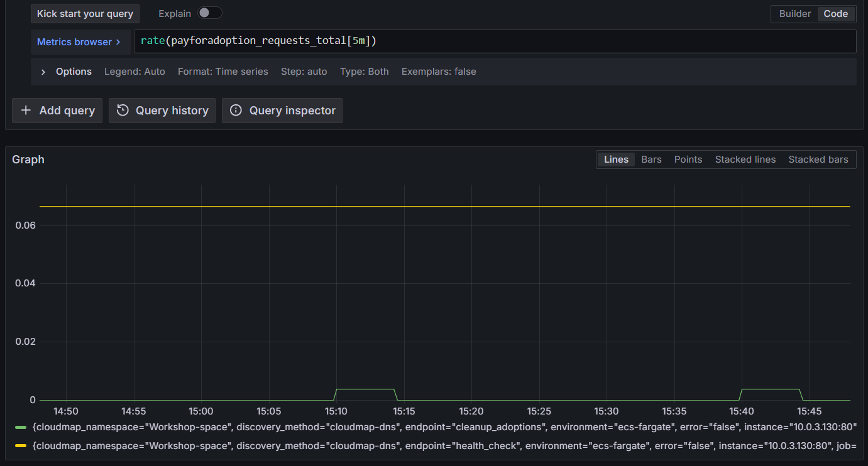Open Query inspector via its info icon

point(236,111)
